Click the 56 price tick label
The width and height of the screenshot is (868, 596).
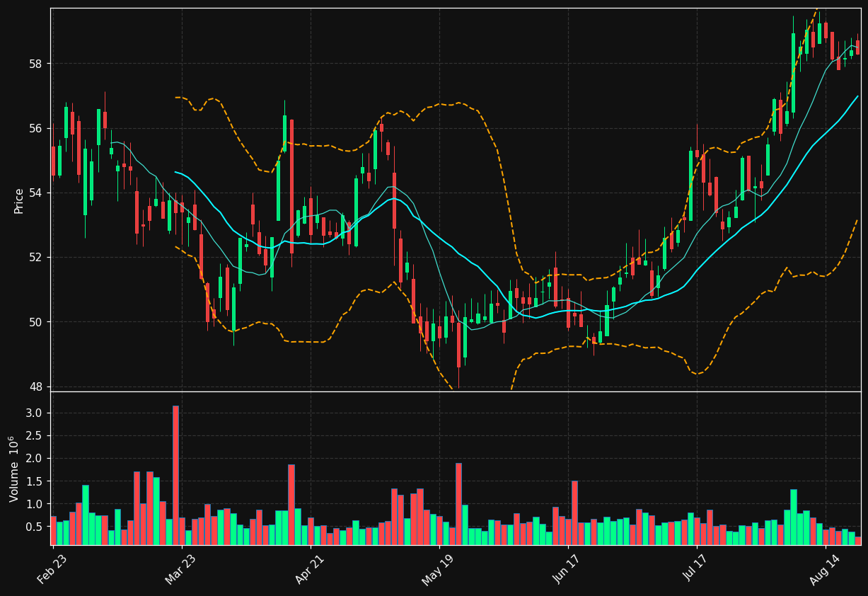tap(36, 128)
